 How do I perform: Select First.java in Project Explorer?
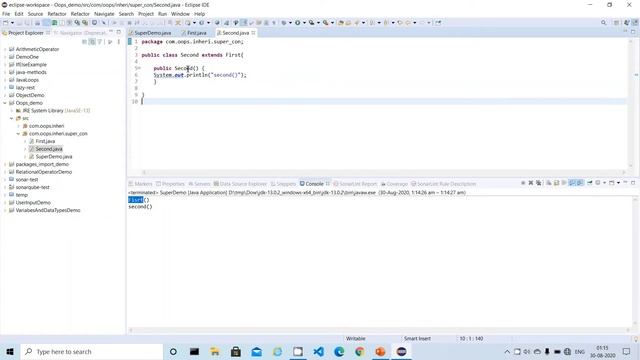point(45,141)
